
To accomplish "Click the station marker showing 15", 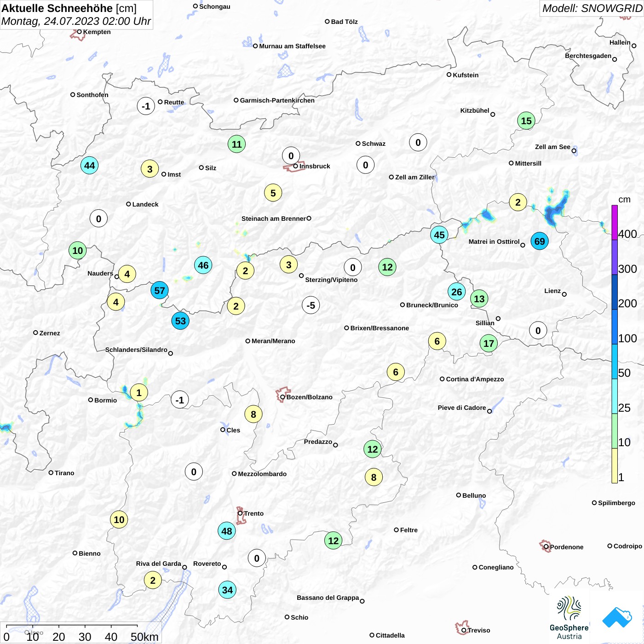I will pyautogui.click(x=526, y=121).
